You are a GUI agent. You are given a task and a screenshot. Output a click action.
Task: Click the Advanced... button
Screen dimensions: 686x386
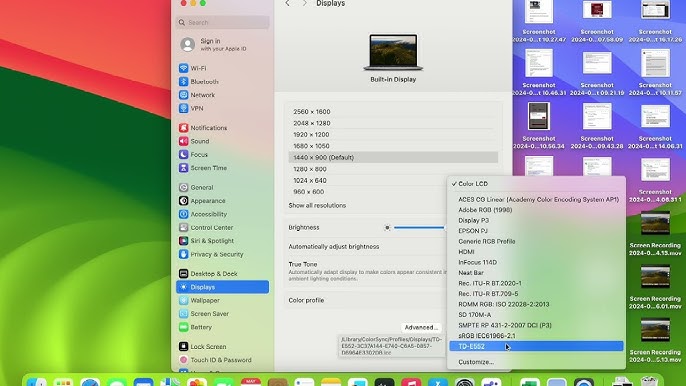point(421,327)
